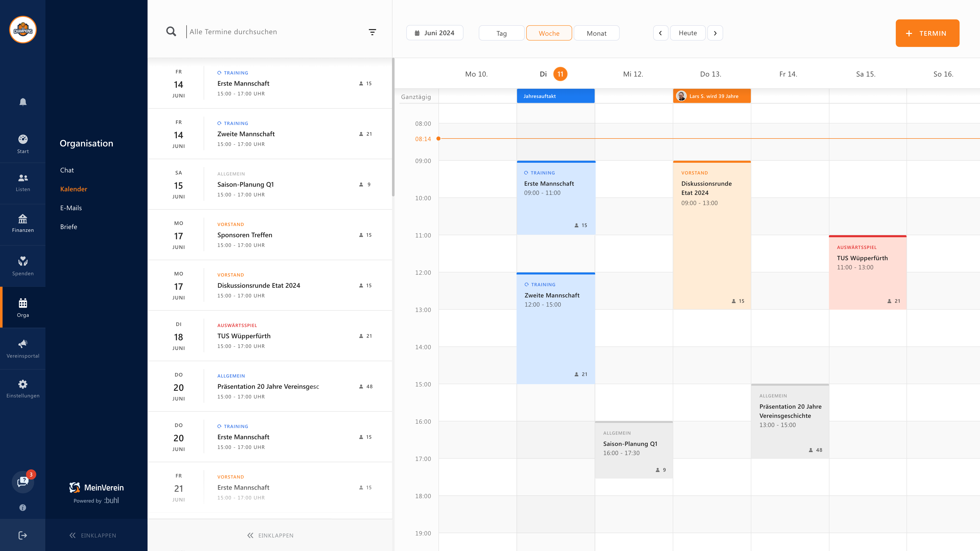
Task: Open E-Mails in the Organisation menu
Action: (x=71, y=208)
